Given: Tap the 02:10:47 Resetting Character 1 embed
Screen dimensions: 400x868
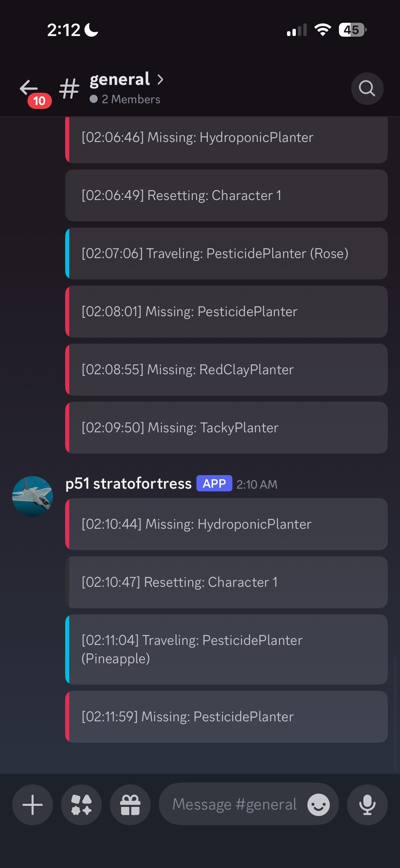Looking at the screenshot, I should click(226, 582).
